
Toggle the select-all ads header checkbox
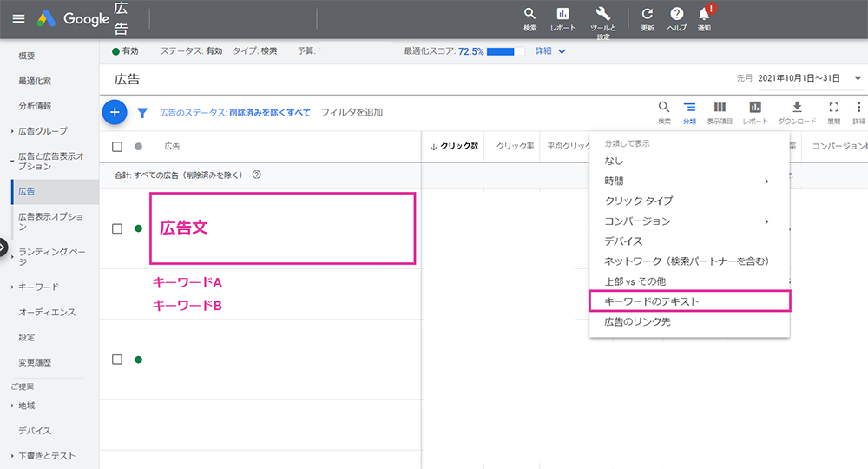click(x=117, y=147)
